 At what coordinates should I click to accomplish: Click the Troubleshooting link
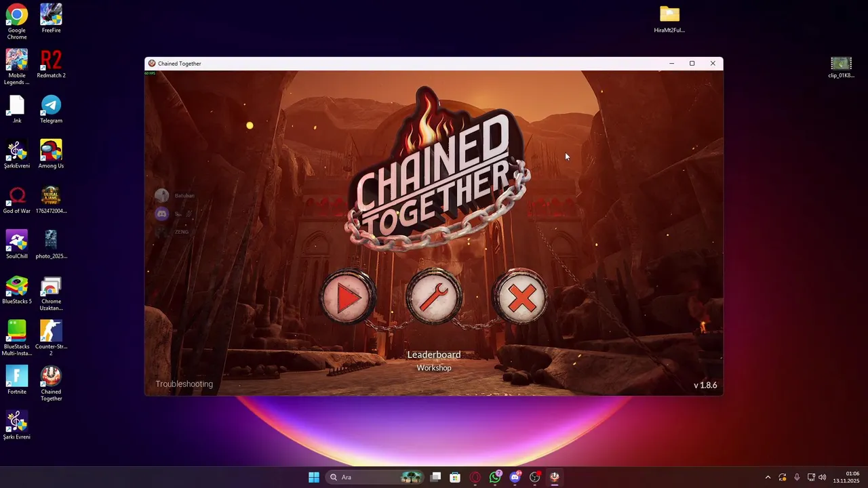tap(184, 384)
